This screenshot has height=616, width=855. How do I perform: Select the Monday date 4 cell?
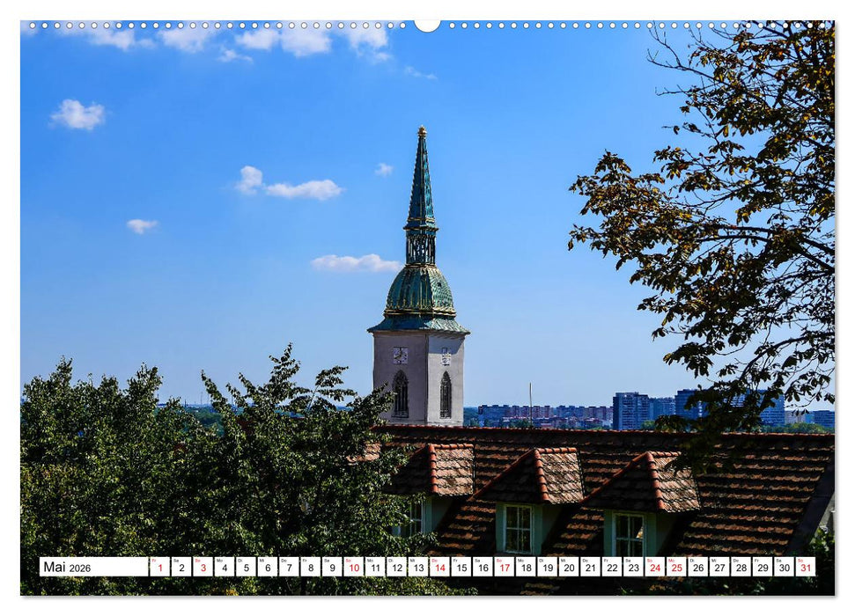click(226, 568)
